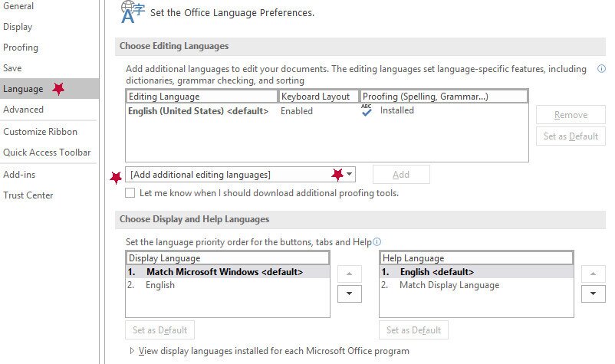Click the info icon beside editing languages description
This screenshot has width=615, height=364.
[x=601, y=69]
